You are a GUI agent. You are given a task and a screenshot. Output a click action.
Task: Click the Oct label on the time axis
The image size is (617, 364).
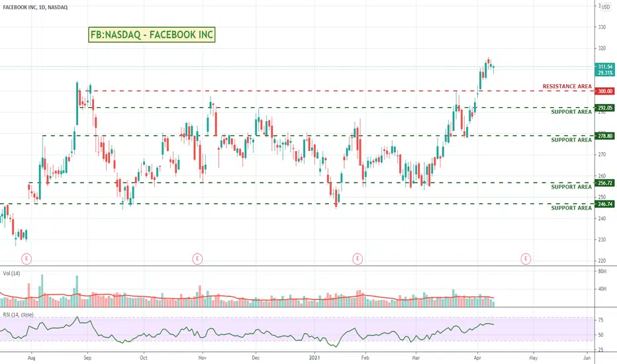pos(144,357)
